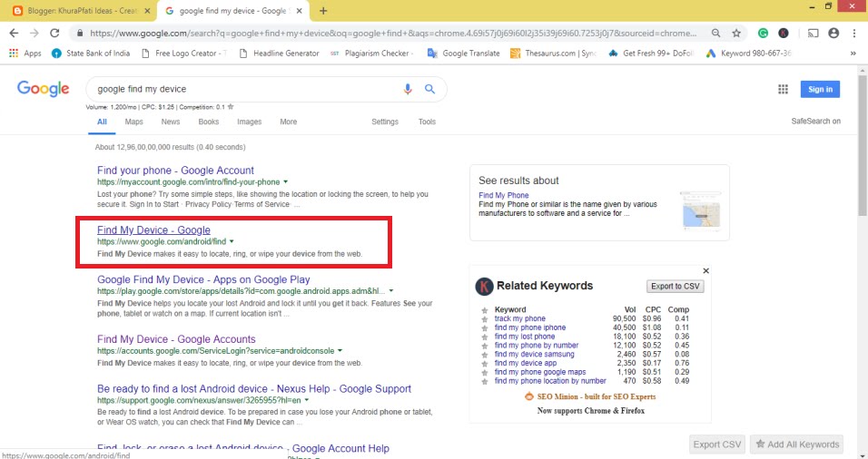
Task: Open Find My Device - Google result
Action: coord(153,230)
